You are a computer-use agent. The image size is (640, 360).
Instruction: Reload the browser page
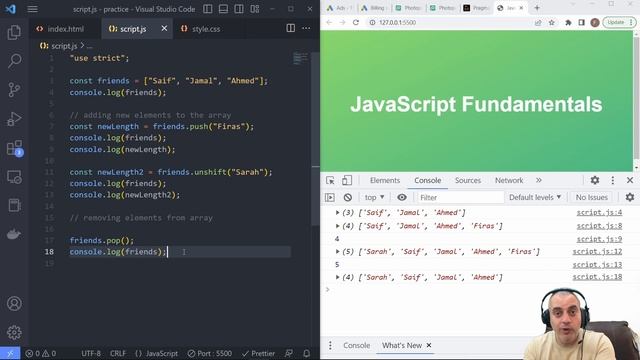(x=356, y=22)
